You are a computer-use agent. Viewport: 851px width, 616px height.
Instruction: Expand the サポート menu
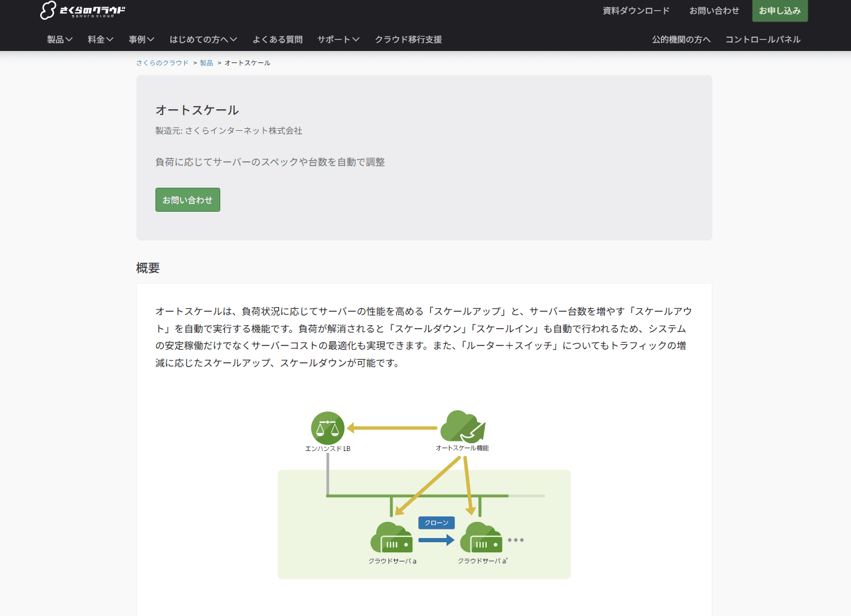click(x=338, y=40)
